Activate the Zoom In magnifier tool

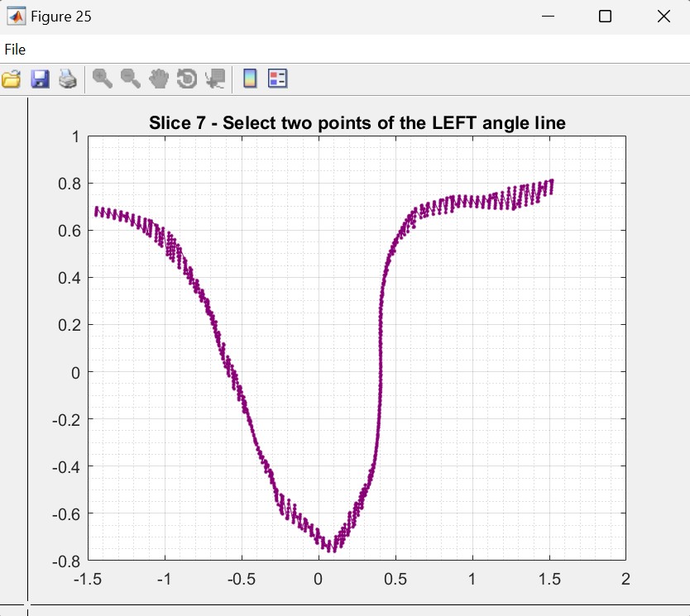coord(103,79)
